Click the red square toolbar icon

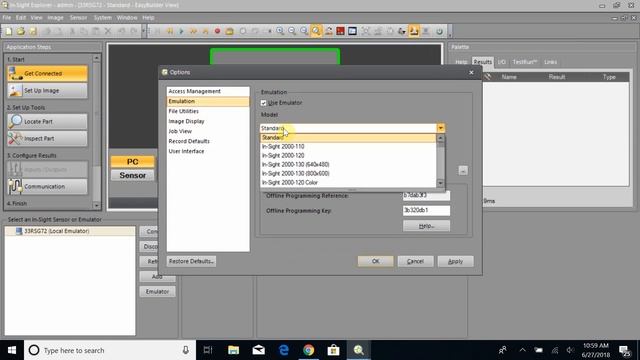340,31
